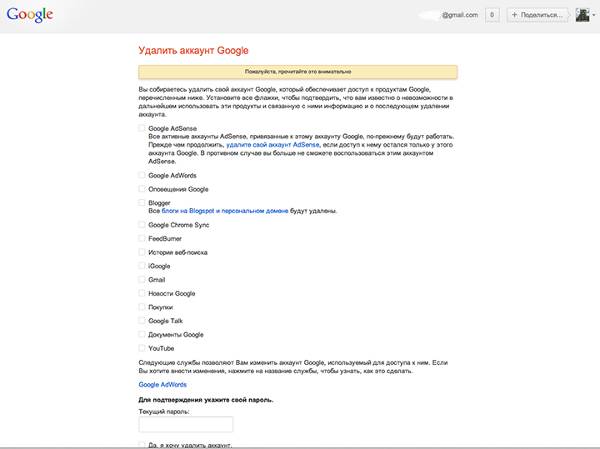Tick the Google Chrome Sync checkbox
Screen dimensions: 600x449
142,225
